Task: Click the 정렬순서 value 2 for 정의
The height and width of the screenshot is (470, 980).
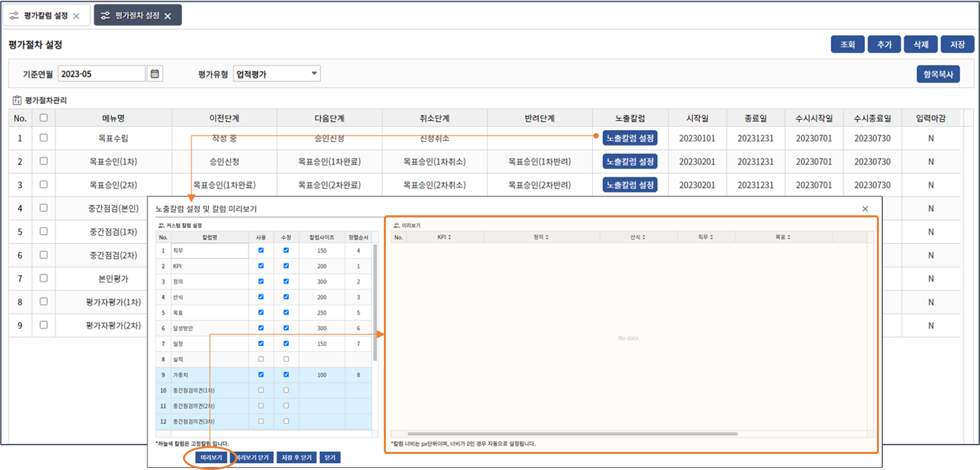Action: [x=358, y=282]
